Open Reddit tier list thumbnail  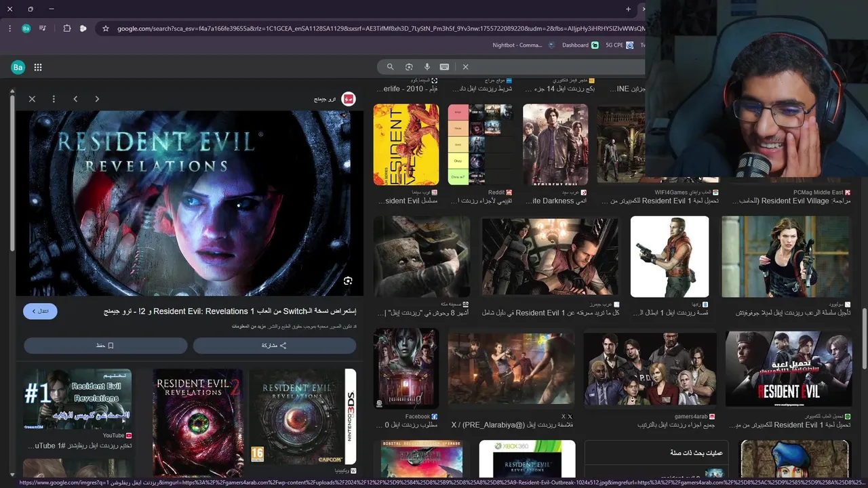tap(481, 144)
